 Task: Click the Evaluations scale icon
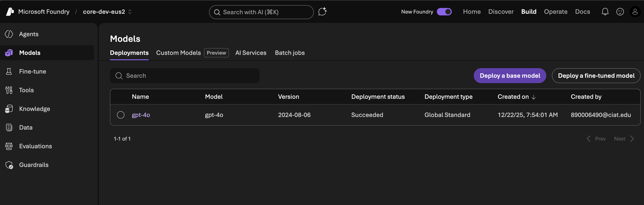pos(9,146)
